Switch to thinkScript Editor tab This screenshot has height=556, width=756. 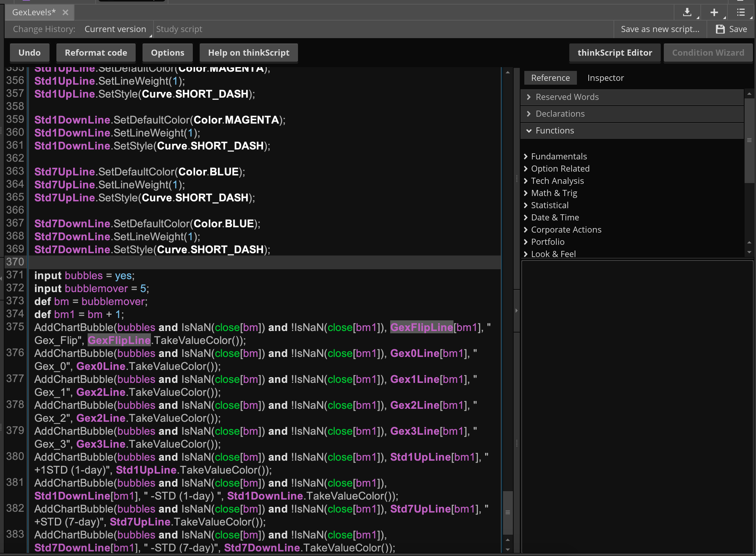(x=615, y=53)
